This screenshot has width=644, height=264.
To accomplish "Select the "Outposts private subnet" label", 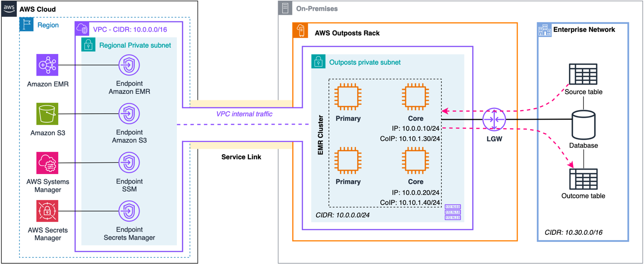I will 365,63.
